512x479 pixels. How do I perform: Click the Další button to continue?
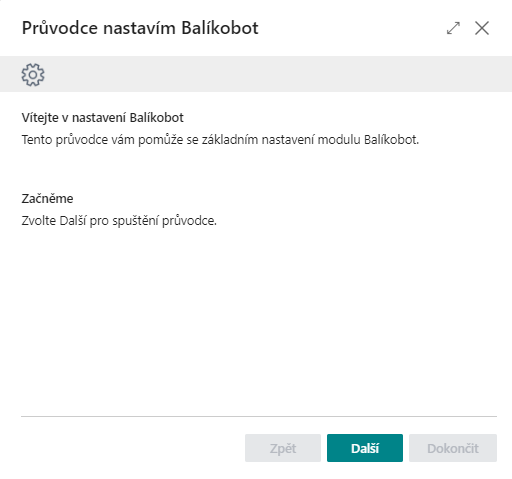click(x=365, y=448)
